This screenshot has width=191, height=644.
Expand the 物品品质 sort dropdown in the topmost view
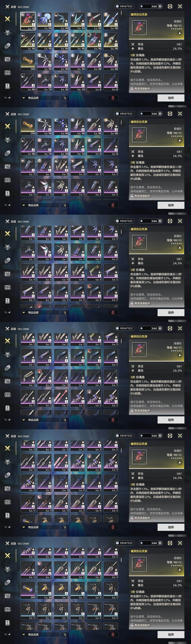coord(40,98)
